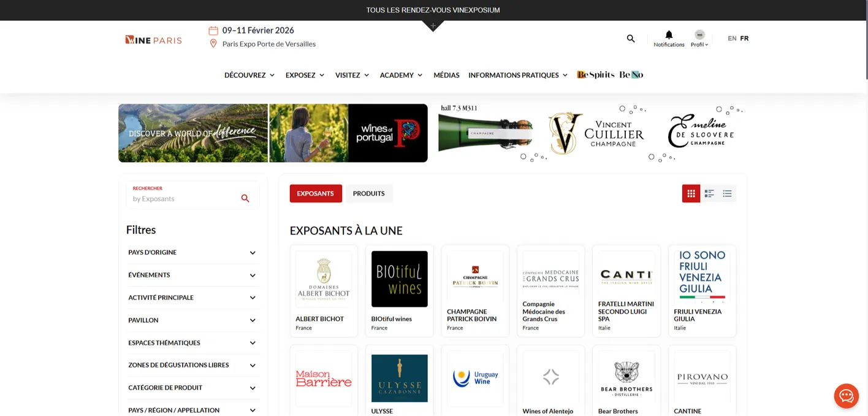Viewport: 868px width, 416px height.
Task: Expand Catégorie de produit filter
Action: 192,388
